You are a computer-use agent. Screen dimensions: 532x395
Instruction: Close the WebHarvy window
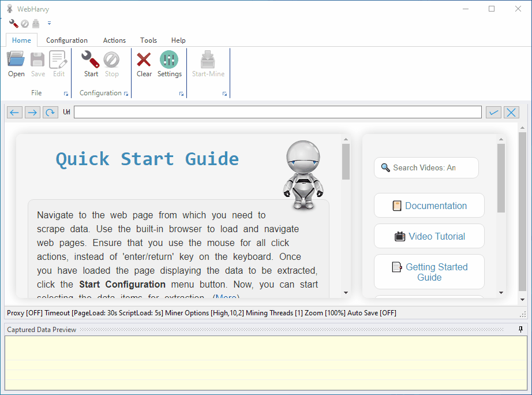tap(518, 9)
